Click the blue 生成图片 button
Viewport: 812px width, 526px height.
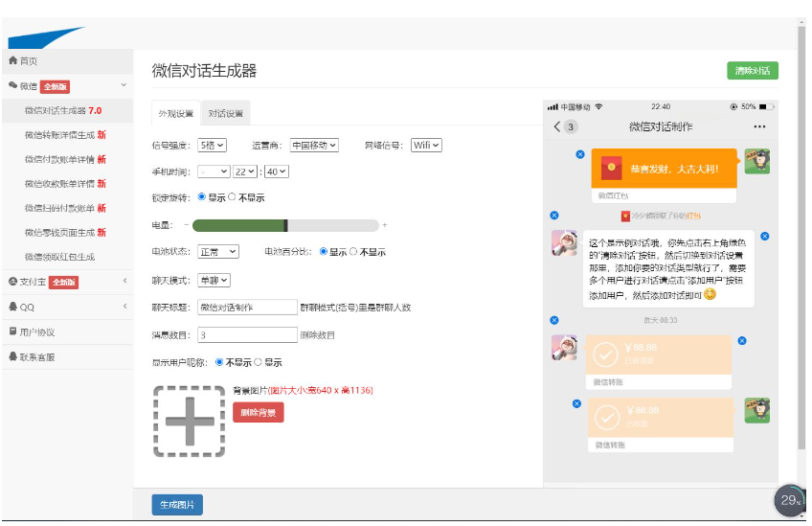coord(177,504)
